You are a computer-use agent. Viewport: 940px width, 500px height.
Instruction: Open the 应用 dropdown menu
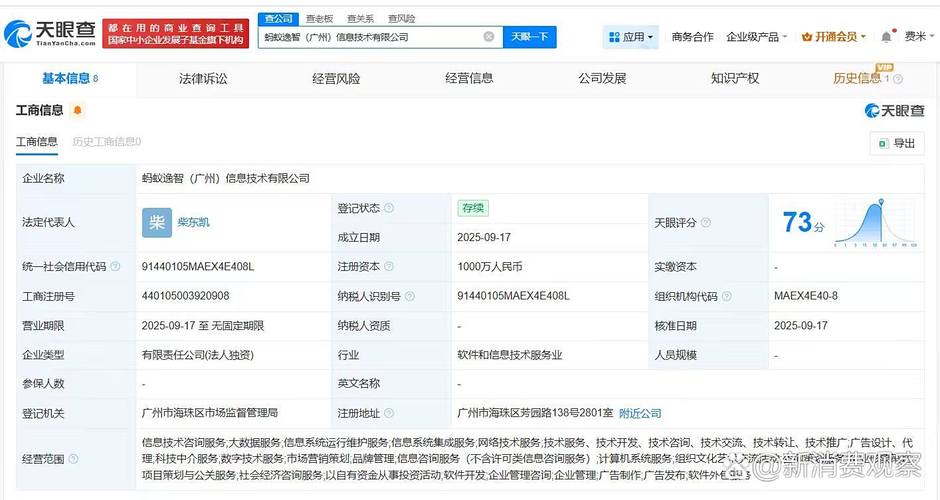(631, 37)
